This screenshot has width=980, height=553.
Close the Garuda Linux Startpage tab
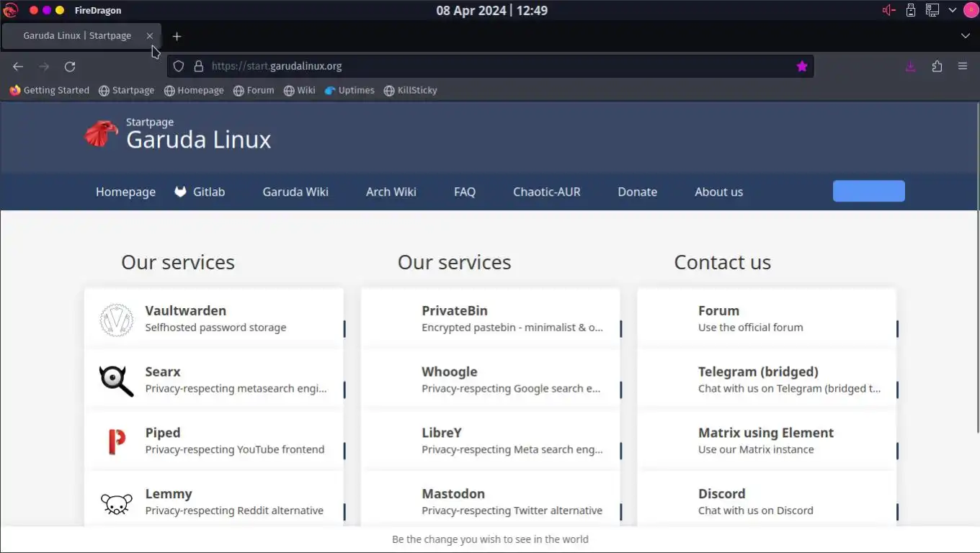pyautogui.click(x=150, y=35)
